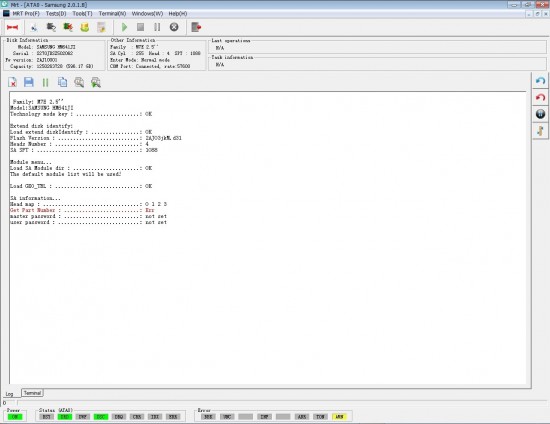Click the Capacity value in Disk Information
The image size is (550, 424).
coord(65,66)
